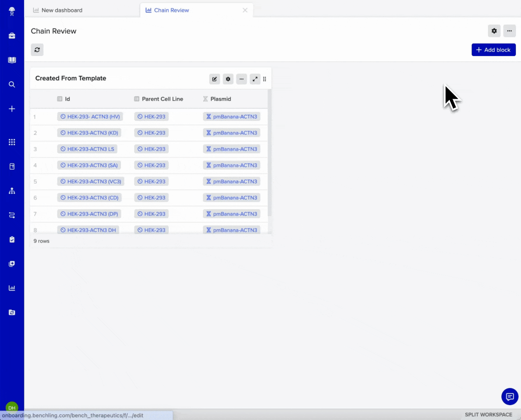Open the dashboard more options menu
The width and height of the screenshot is (521, 420).
(x=509, y=31)
